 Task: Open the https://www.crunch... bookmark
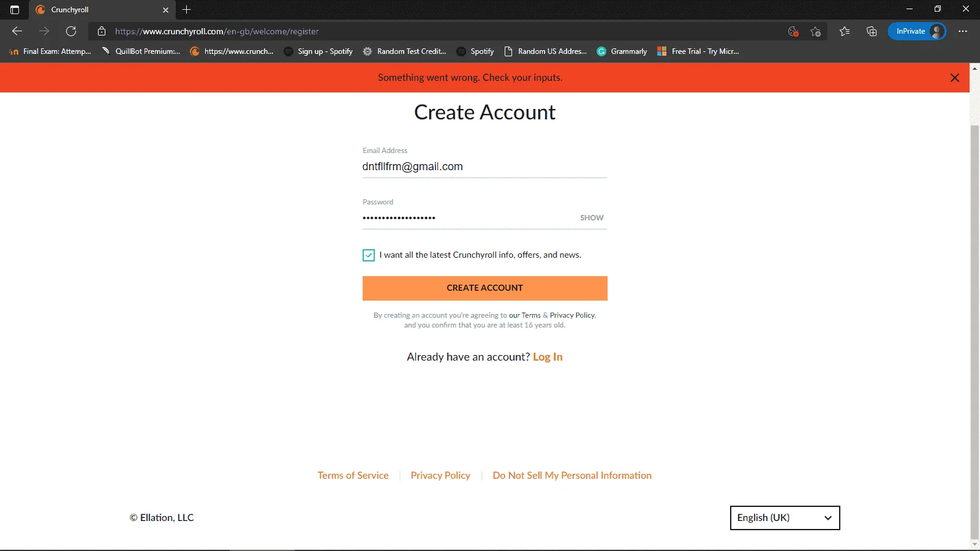[x=232, y=51]
